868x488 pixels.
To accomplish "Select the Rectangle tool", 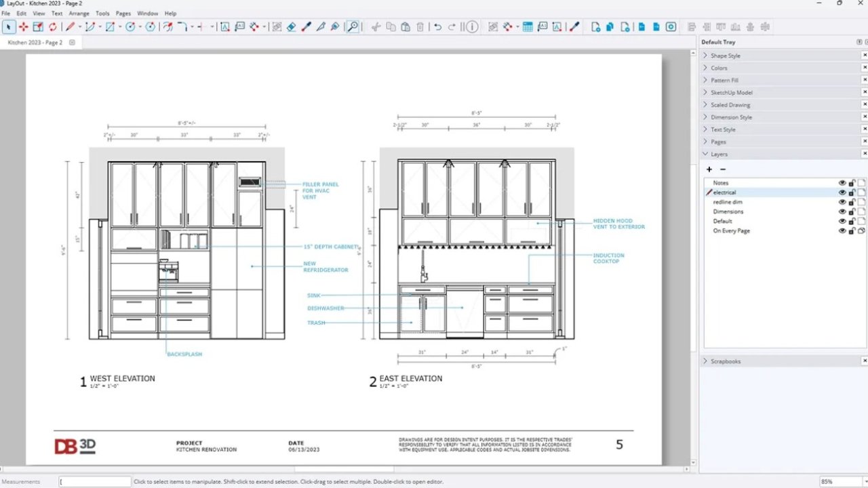I will (x=111, y=27).
